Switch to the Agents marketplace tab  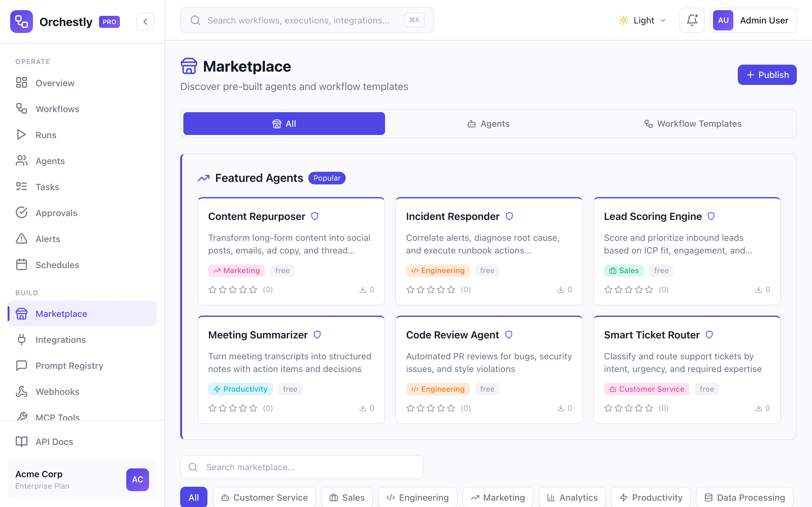[488, 123]
